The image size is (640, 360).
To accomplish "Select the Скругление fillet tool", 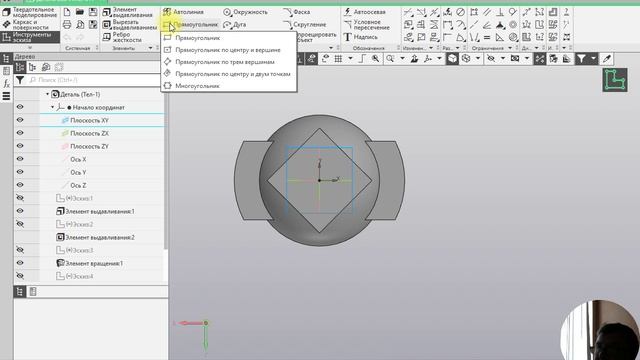I will (305, 24).
